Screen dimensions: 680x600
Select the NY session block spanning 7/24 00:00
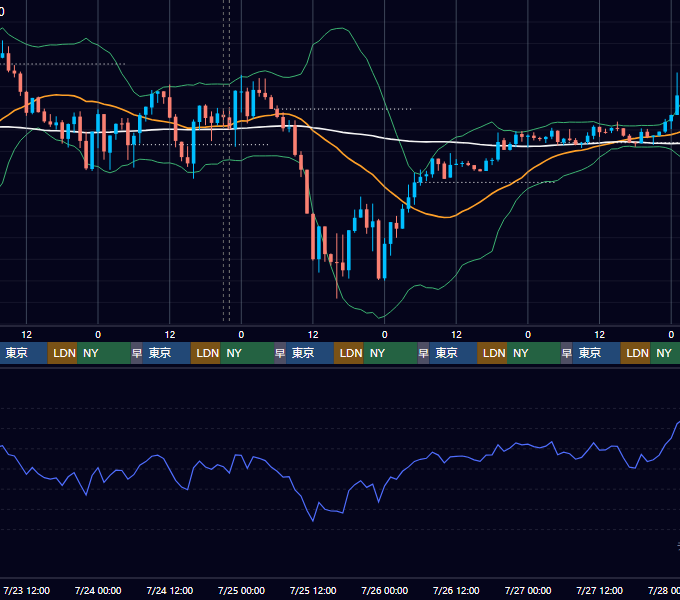[104, 353]
